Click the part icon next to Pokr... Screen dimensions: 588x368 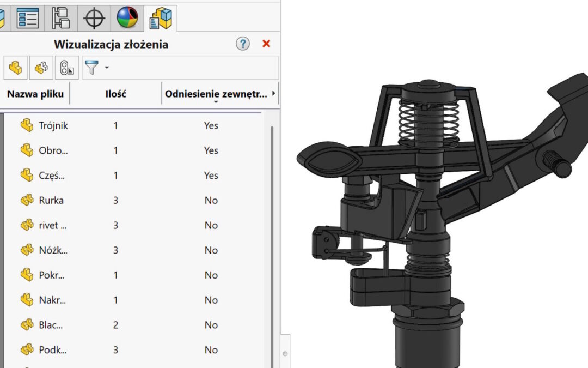pyautogui.click(x=27, y=275)
